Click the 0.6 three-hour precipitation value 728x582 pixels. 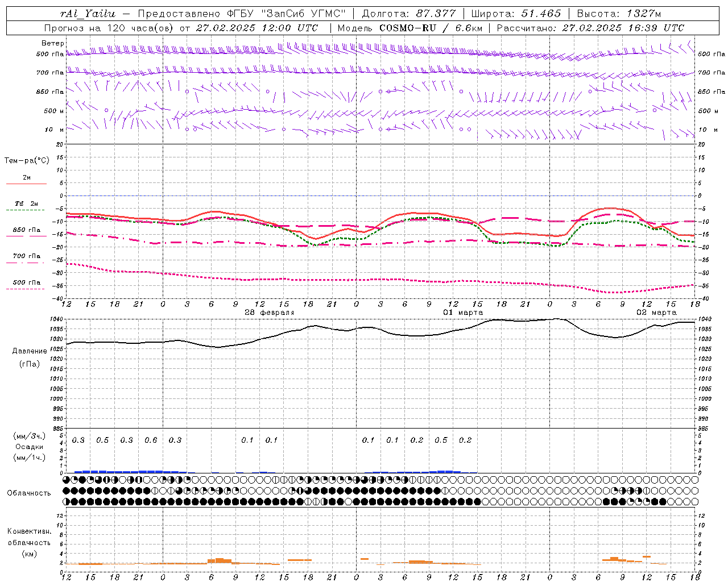(x=151, y=440)
